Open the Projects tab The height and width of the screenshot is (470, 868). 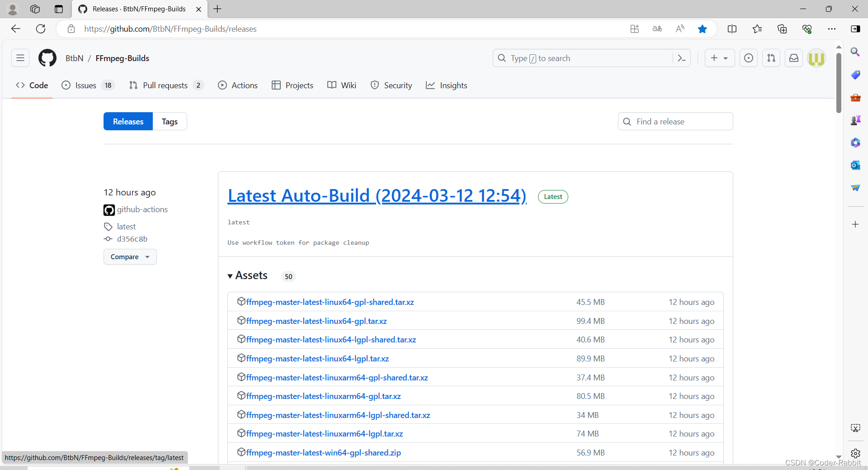click(x=292, y=85)
